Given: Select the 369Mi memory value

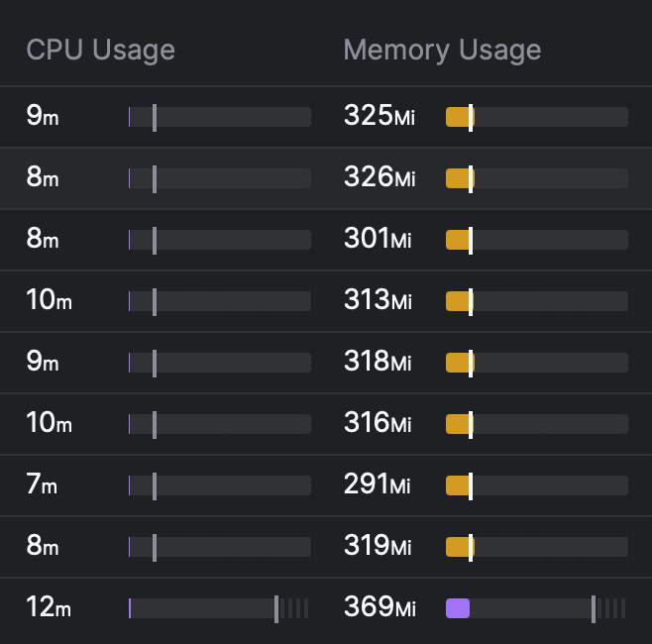Looking at the screenshot, I should coord(380,608).
